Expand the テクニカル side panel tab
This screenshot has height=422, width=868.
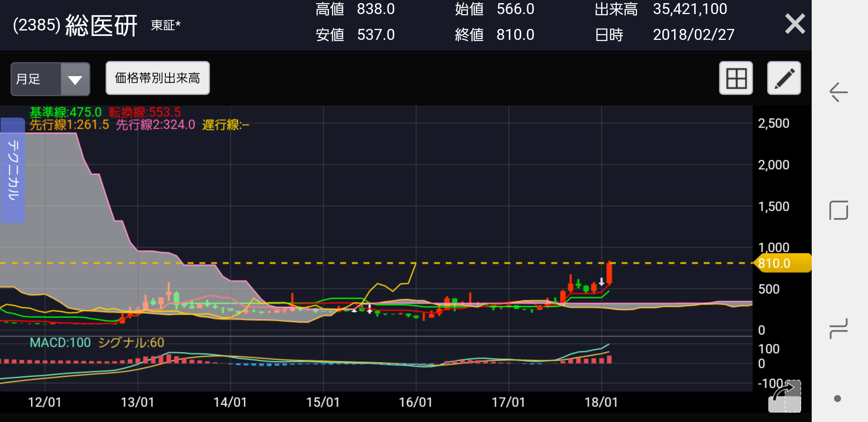13,170
